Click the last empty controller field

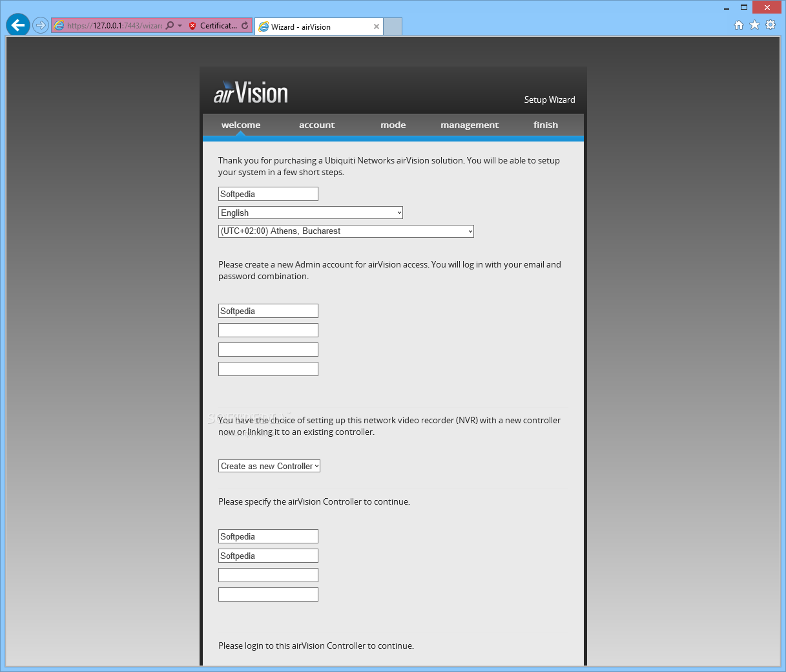[x=268, y=594]
